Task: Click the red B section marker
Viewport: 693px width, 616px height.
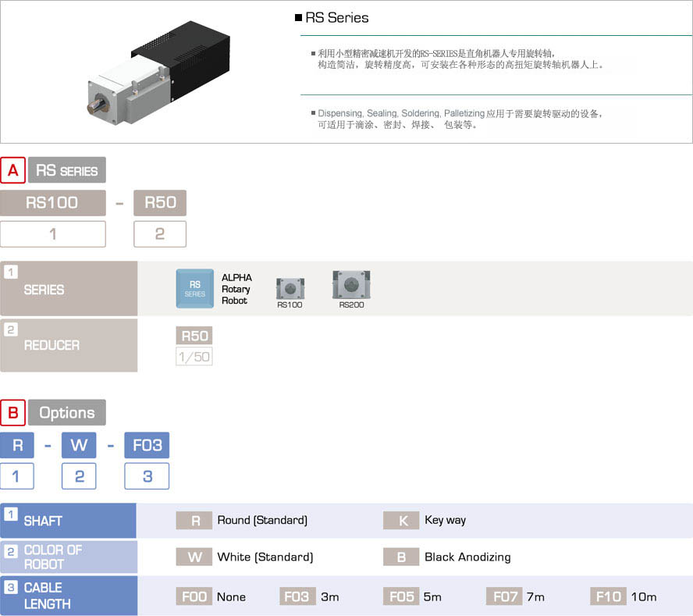Action: pos(12,412)
